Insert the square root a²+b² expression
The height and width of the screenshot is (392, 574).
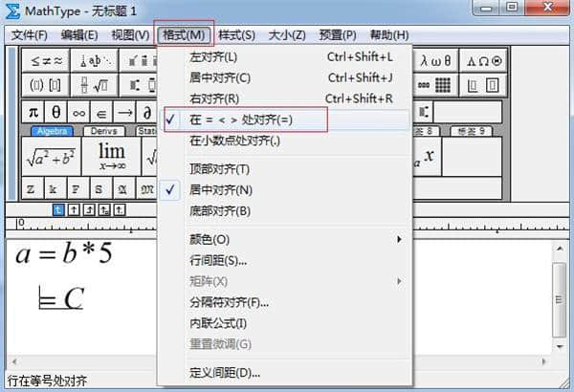tap(52, 157)
